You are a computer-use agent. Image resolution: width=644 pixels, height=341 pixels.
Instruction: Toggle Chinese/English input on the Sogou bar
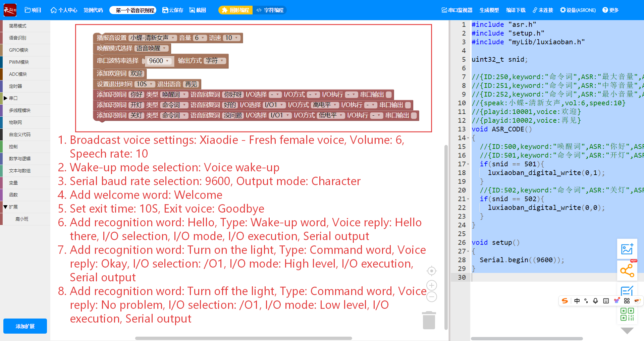click(x=577, y=301)
